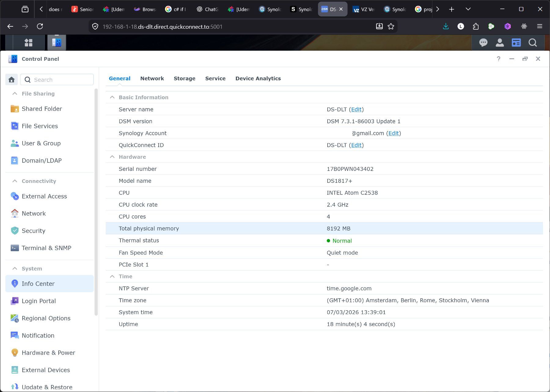550x392 pixels.
Task: Open the DSM notifications chat bubble icon
Action: coord(483,42)
